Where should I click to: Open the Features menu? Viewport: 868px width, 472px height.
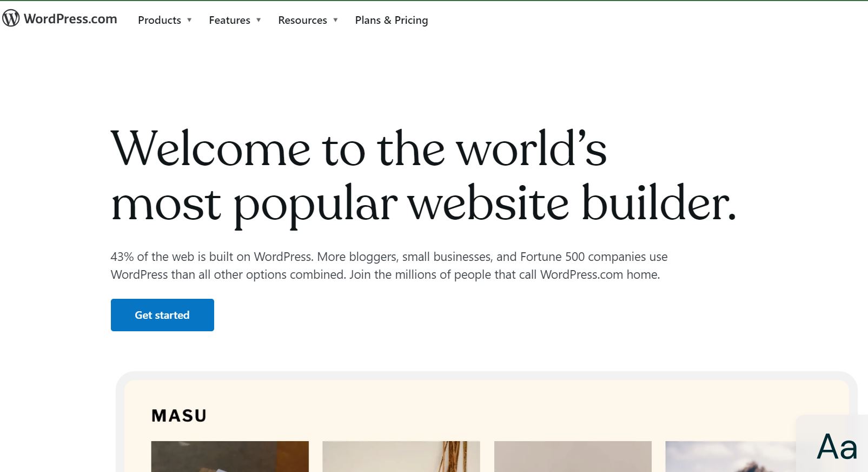(229, 20)
